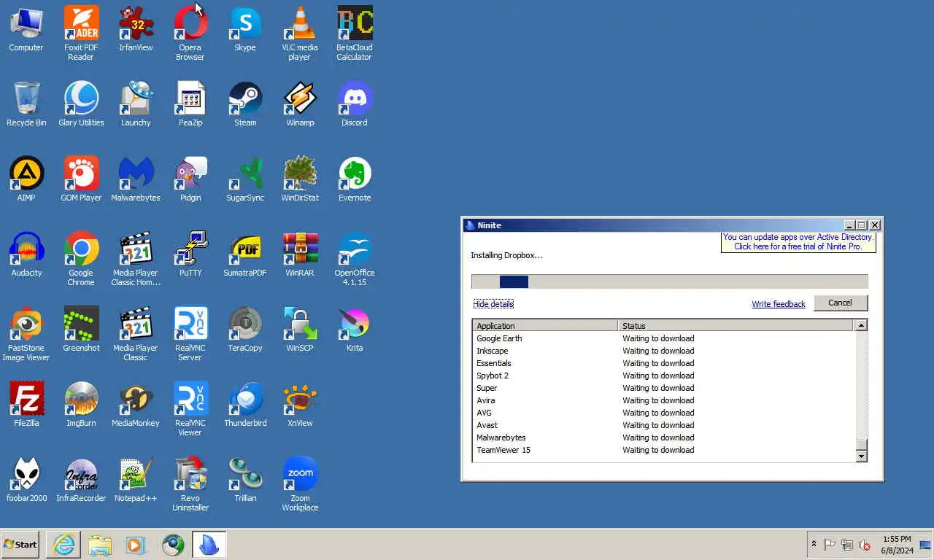The height and width of the screenshot is (560, 934).
Task: Select the Glary Utilities shortcut
Action: pyautogui.click(x=81, y=104)
